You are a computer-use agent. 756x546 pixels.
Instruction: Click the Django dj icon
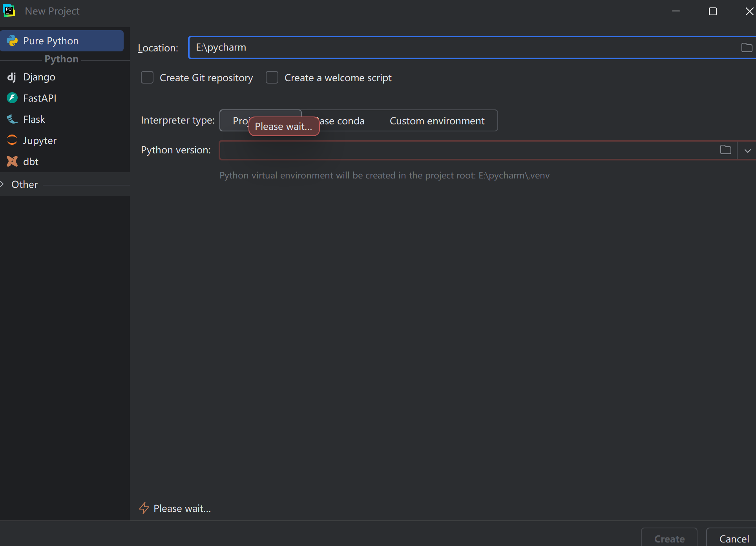[12, 77]
